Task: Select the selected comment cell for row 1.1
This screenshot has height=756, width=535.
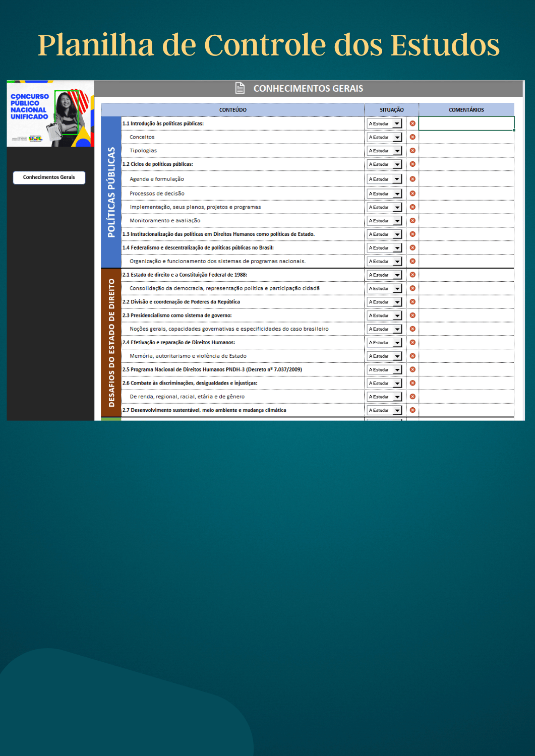Action: (x=466, y=123)
